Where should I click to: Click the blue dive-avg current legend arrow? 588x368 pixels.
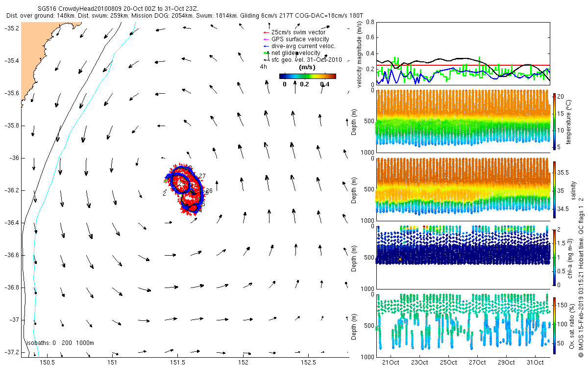click(266, 46)
